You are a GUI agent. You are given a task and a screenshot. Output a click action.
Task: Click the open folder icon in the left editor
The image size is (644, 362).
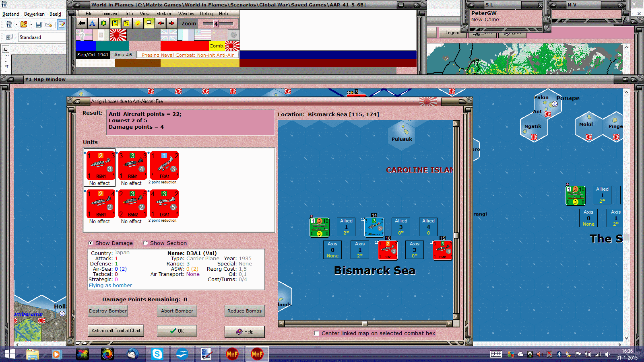24,25
